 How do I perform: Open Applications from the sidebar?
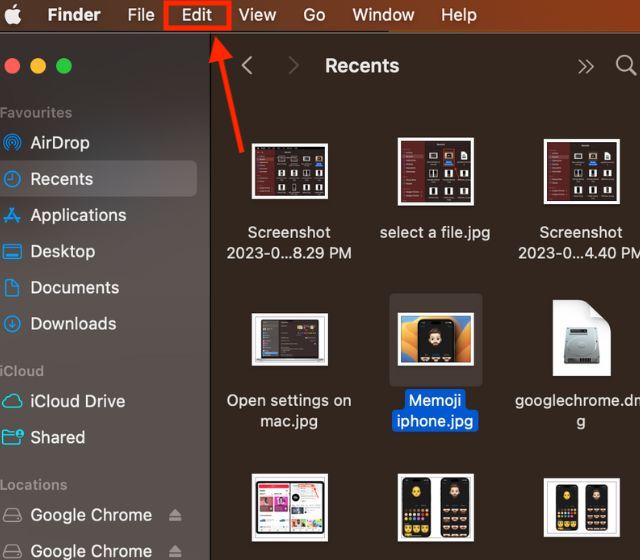[78, 215]
